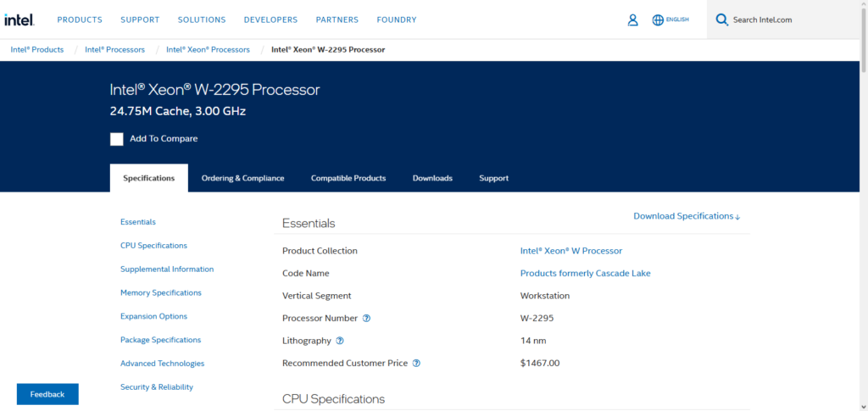This screenshot has width=868, height=411.
Task: Show Processor Number help tooltip icon
Action: [366, 318]
